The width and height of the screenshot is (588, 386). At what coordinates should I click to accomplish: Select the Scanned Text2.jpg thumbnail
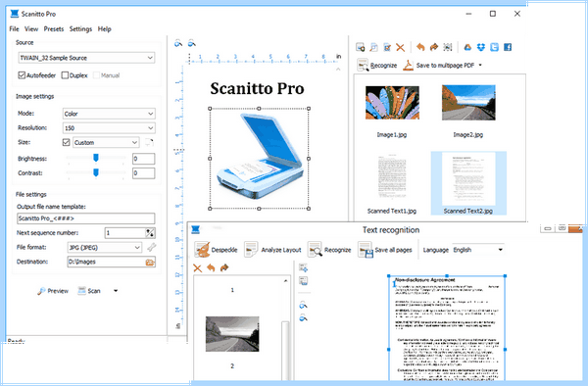(468, 183)
